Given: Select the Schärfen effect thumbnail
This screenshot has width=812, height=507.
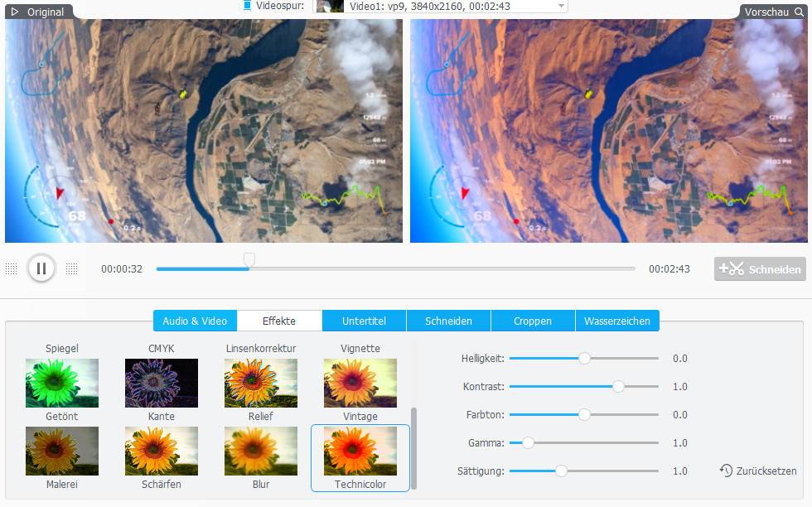Looking at the screenshot, I should [161, 451].
